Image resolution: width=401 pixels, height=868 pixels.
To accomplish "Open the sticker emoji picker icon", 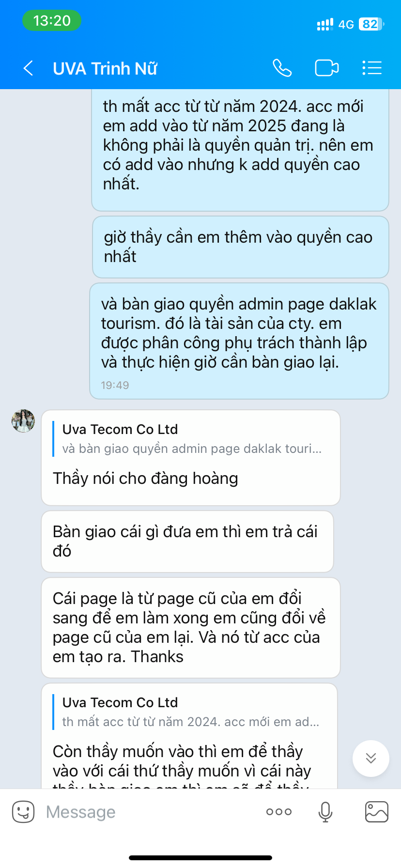I will (x=23, y=812).
